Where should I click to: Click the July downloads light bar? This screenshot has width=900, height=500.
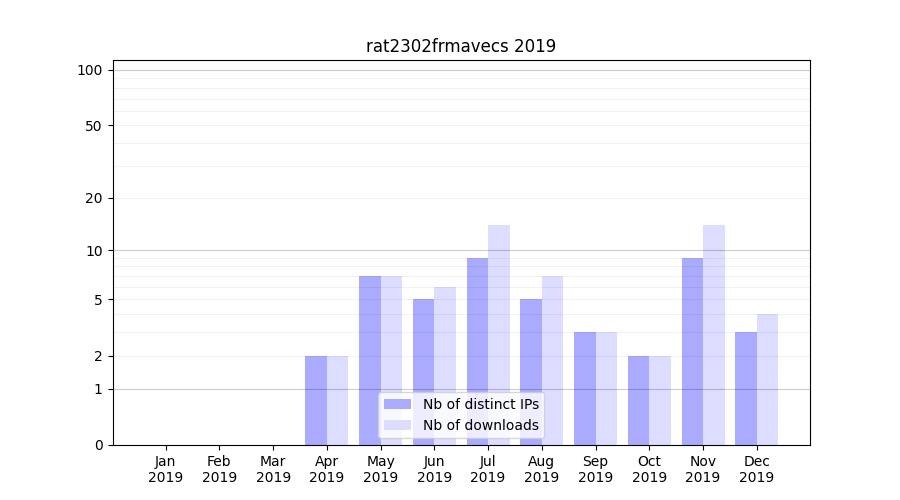coord(499,334)
